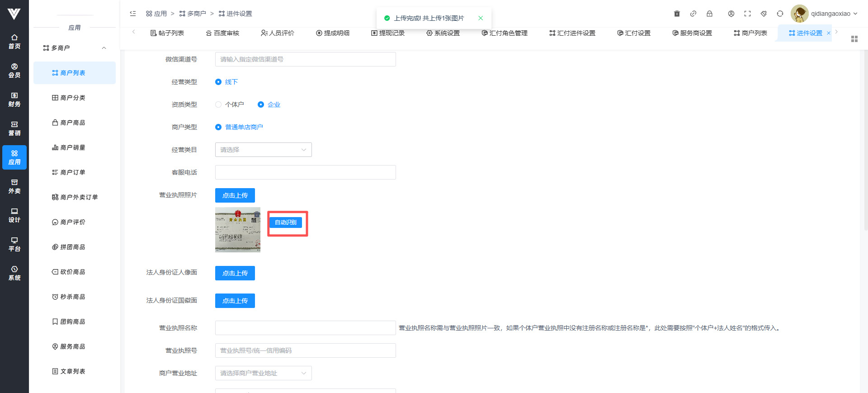Click the 营业执照名称 input field

pyautogui.click(x=305, y=328)
